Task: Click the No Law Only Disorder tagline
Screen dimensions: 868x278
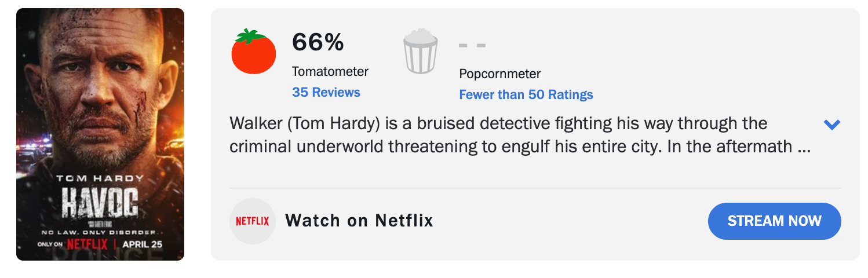Action: pyautogui.click(x=100, y=232)
